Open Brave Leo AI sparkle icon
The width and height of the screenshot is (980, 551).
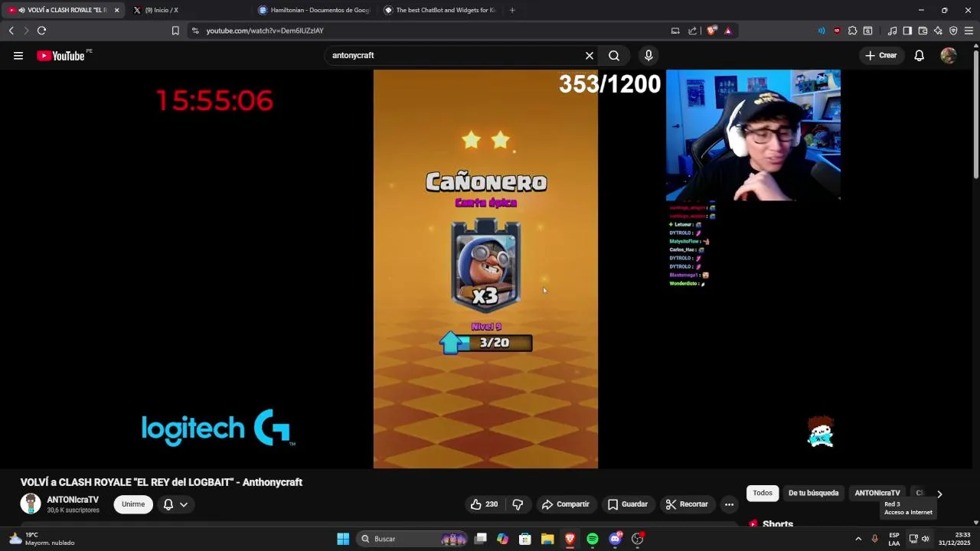pyautogui.click(x=938, y=31)
